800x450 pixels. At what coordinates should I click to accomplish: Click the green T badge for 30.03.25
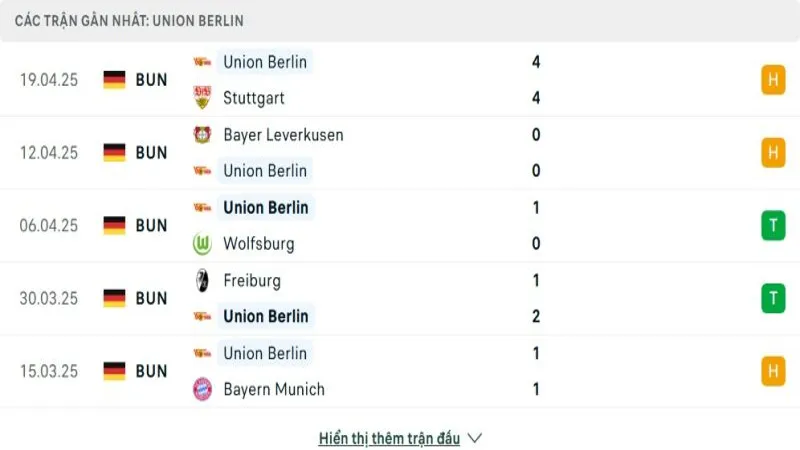pyautogui.click(x=772, y=298)
